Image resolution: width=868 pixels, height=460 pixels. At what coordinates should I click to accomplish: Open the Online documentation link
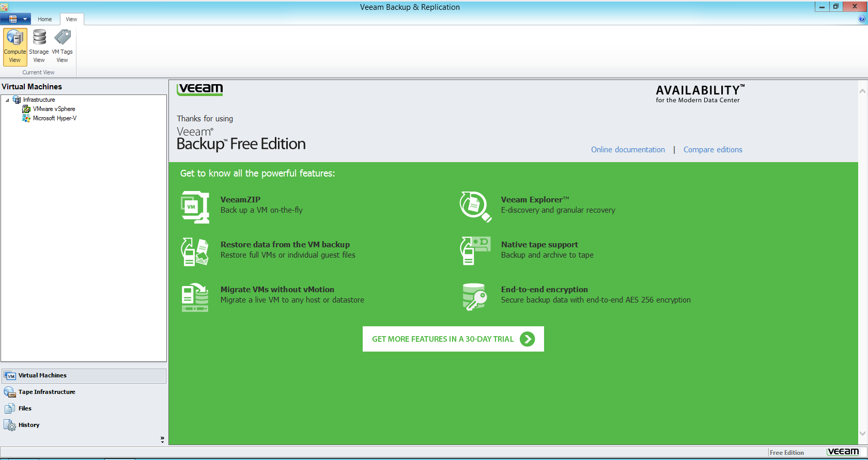pyautogui.click(x=628, y=150)
